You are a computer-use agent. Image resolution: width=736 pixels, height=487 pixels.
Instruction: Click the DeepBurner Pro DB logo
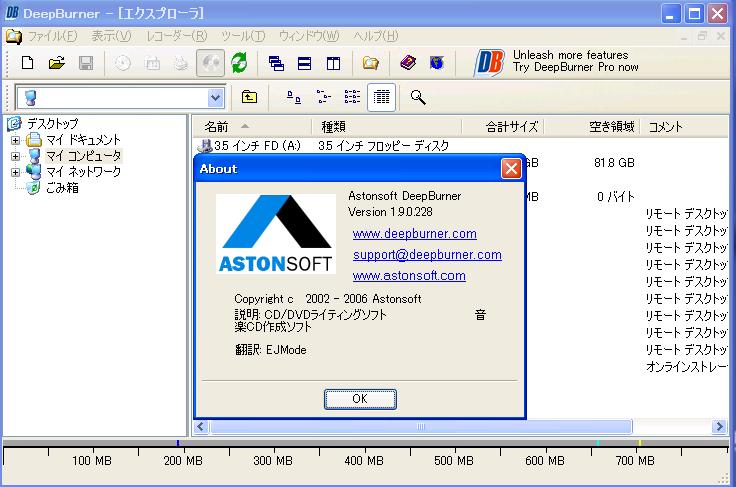[x=489, y=62]
